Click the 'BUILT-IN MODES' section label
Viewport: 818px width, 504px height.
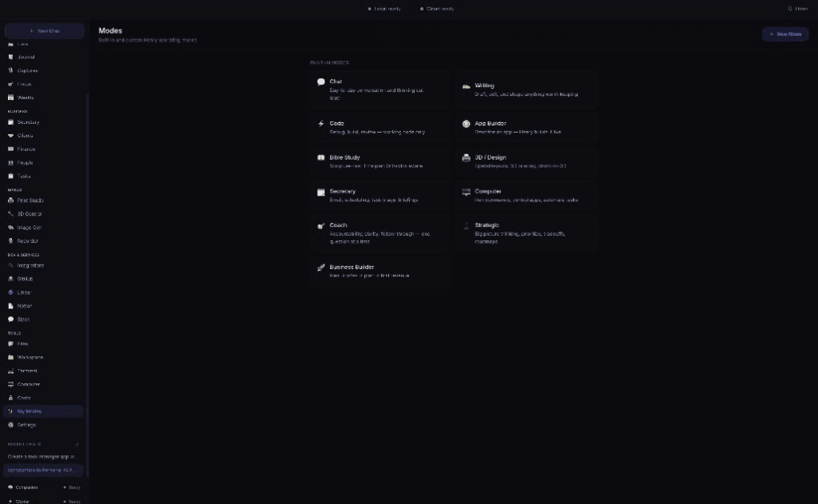[329, 62]
